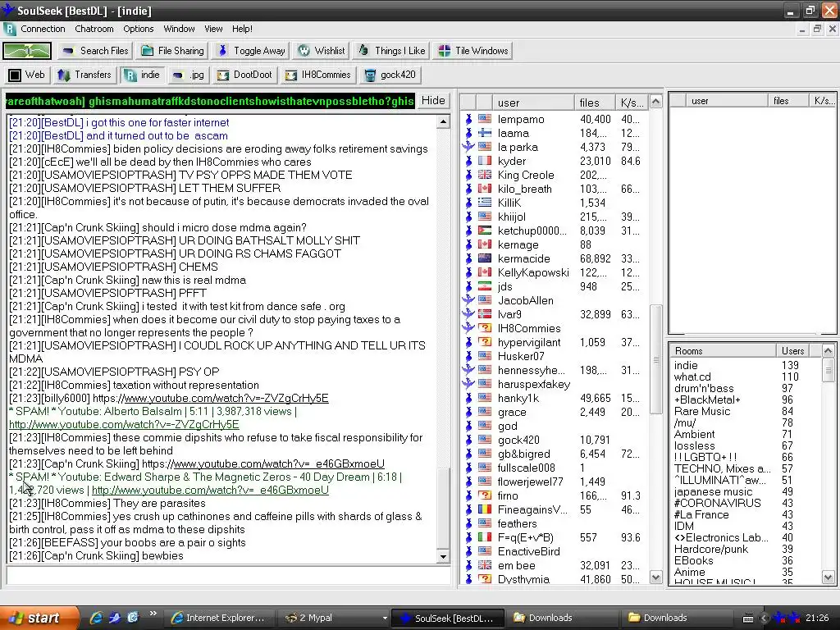The width and height of the screenshot is (840, 630).
Task: Click the flag icon beside FineagainsV
Action: pyautogui.click(x=485, y=509)
